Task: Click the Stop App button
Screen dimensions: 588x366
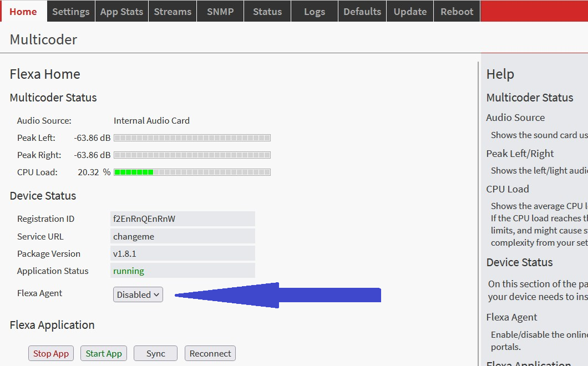Action: [51, 353]
